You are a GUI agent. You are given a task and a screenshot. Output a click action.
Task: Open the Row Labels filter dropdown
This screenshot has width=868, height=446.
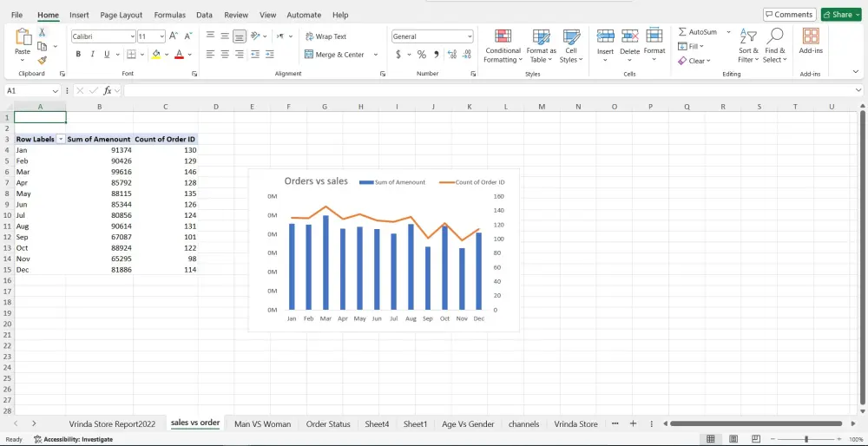pyautogui.click(x=61, y=140)
